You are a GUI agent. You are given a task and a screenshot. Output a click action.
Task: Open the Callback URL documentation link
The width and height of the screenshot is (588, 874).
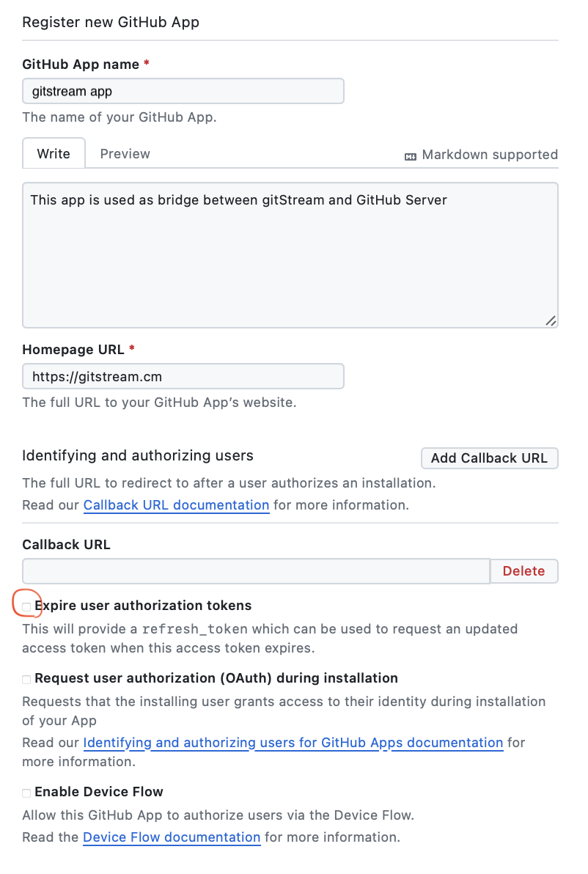pos(176,504)
